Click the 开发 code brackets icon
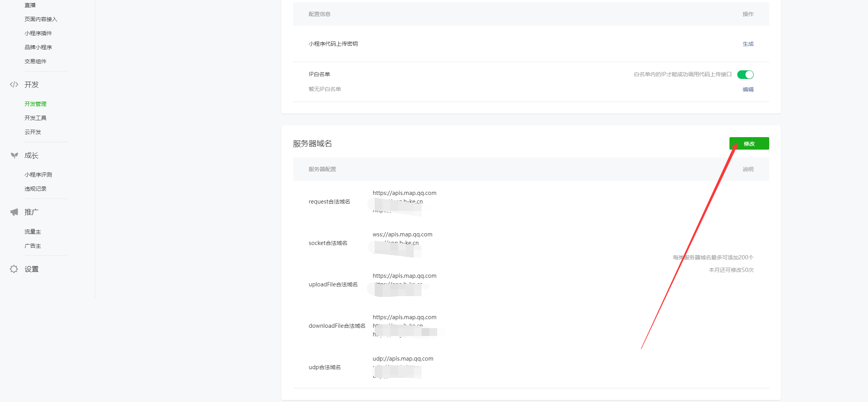The image size is (868, 402). [14, 84]
